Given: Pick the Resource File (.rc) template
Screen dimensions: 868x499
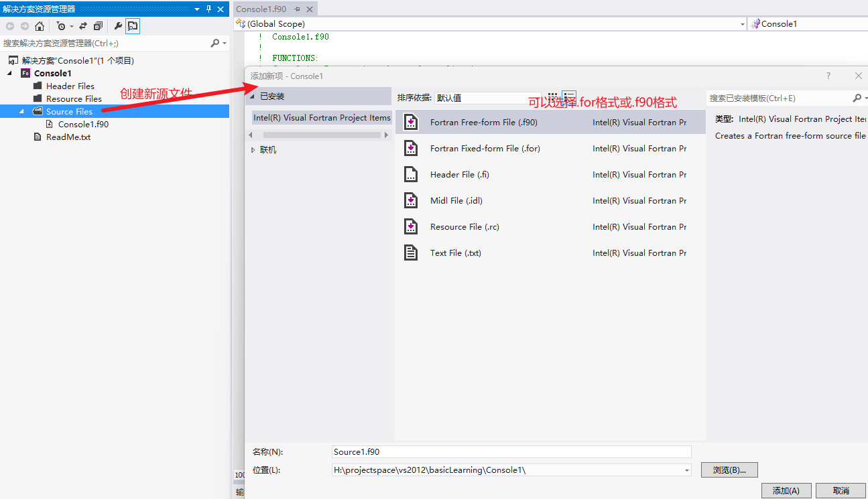Looking at the screenshot, I should coord(464,227).
